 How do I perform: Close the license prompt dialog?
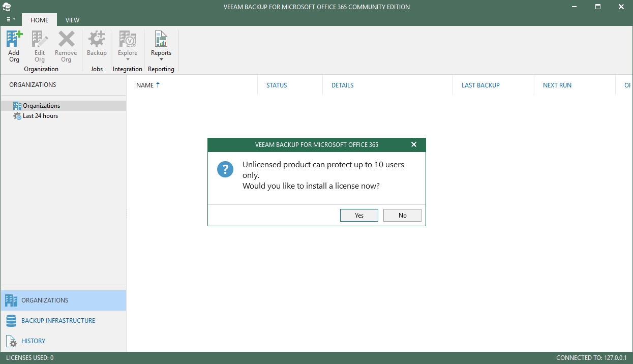(x=414, y=144)
